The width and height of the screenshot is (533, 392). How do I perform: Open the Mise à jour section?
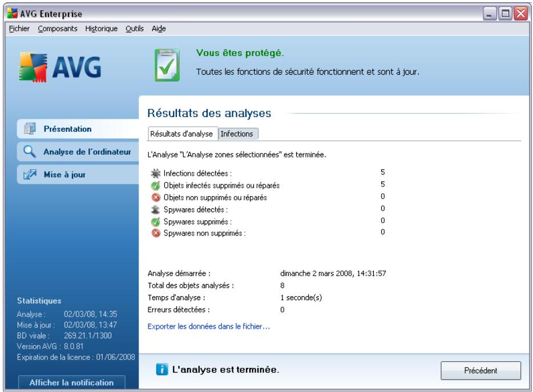click(x=78, y=175)
